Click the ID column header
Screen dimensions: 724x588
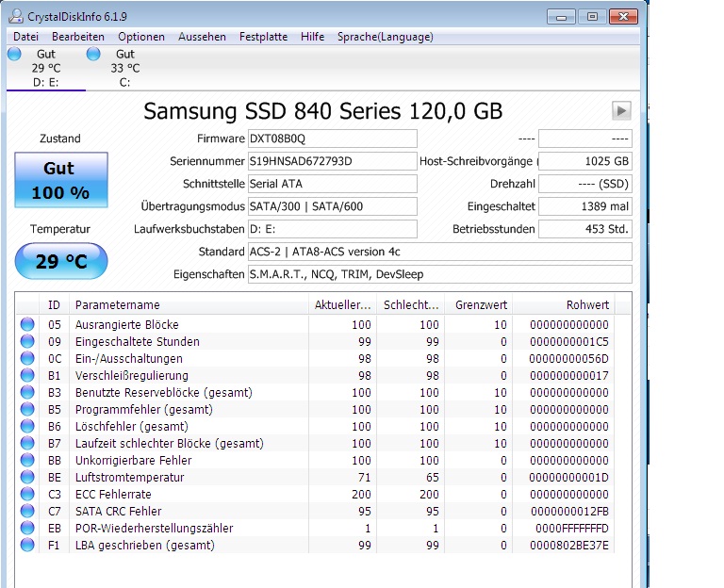[x=54, y=304]
